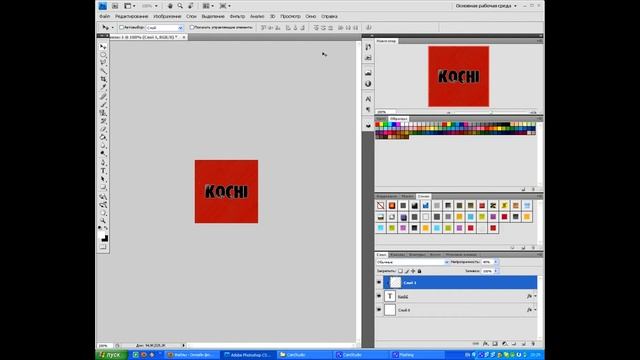Image resolution: width=640 pixels, height=360 pixels.
Task: Select the Eyedropper tool
Action: tap(103, 87)
